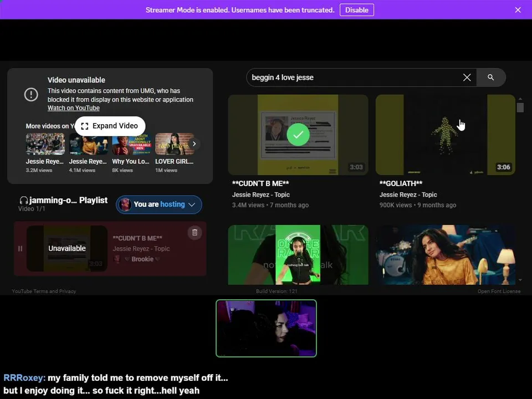Click the Expand Video button
Screen dimensions: 532x399
point(110,126)
